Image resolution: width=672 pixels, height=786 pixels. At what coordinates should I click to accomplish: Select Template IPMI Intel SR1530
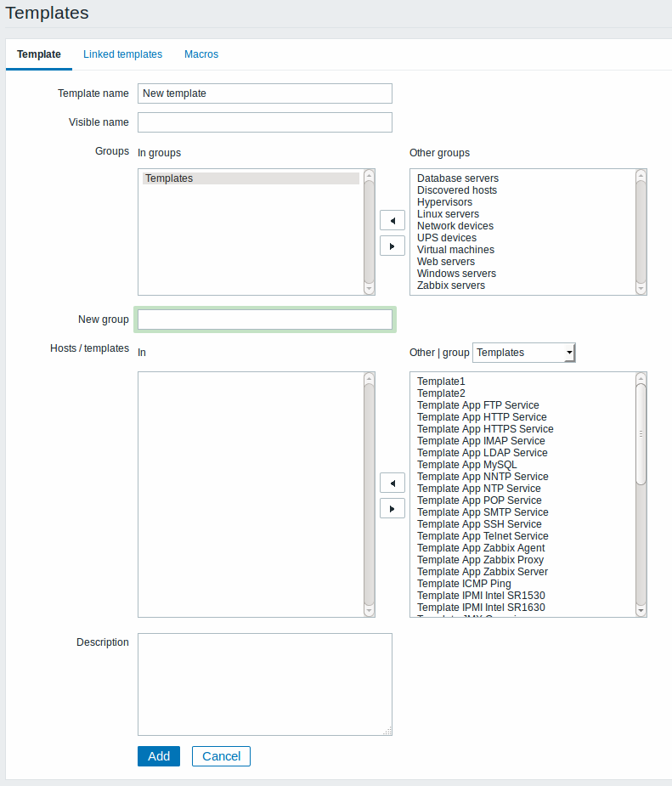pos(481,596)
